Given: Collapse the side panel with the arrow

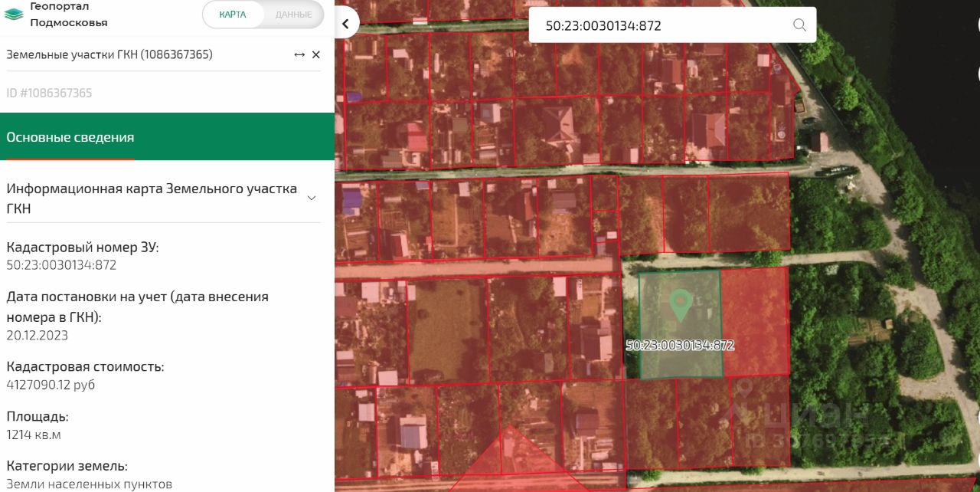Looking at the screenshot, I should coord(346,24).
